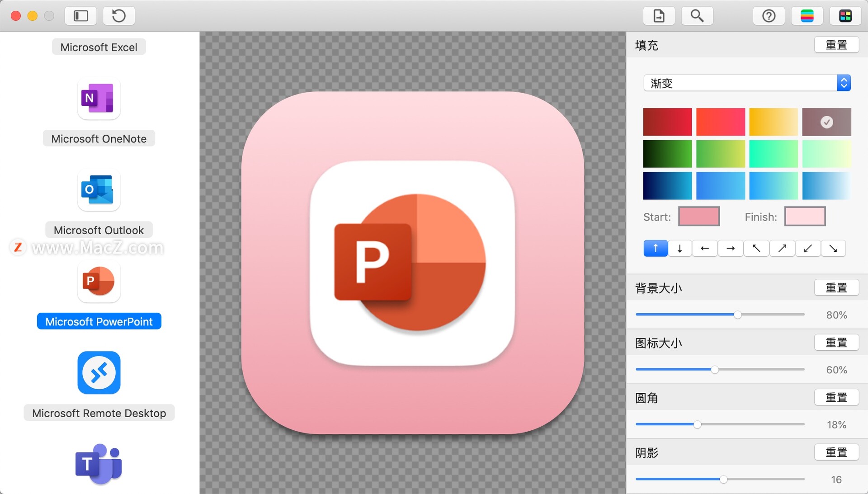Open the 渐变 fill type dropdown
This screenshot has width=868, height=494.
tap(747, 83)
